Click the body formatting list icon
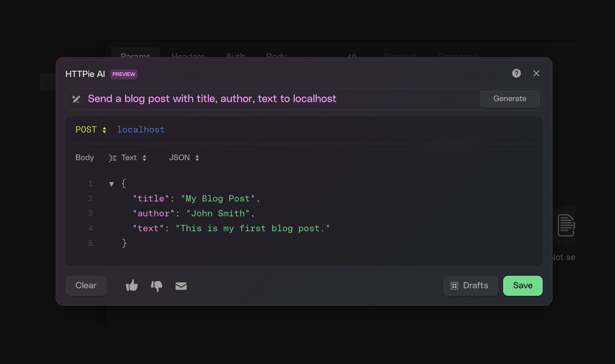Viewport: 615px width, 364px height. pos(112,158)
